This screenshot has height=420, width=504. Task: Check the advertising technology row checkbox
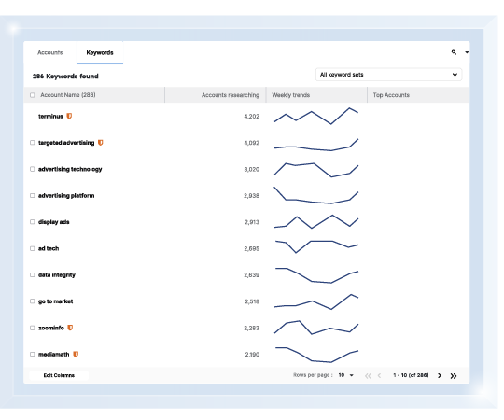[32, 169]
